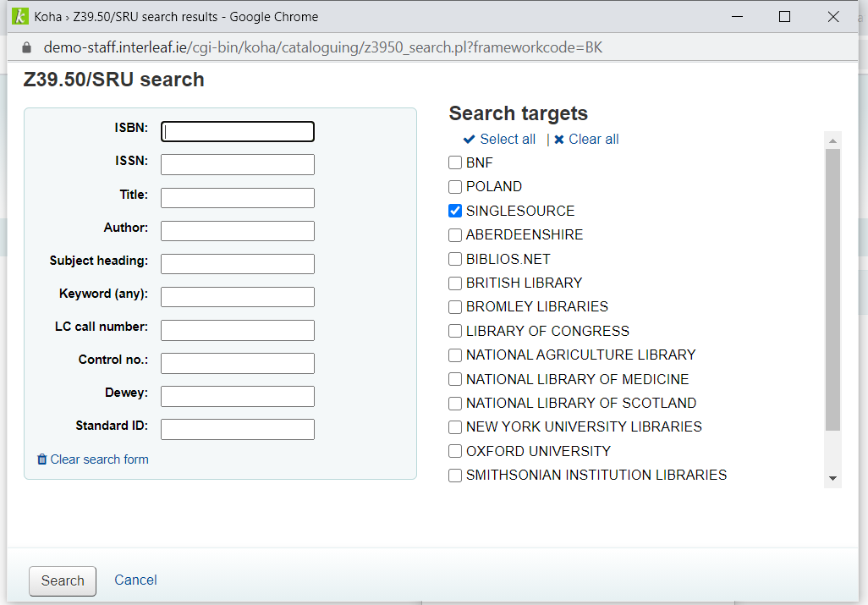Viewport: 868px width, 605px height.
Task: Enable the ABERDEENSHIRE target checkbox
Action: click(x=455, y=234)
